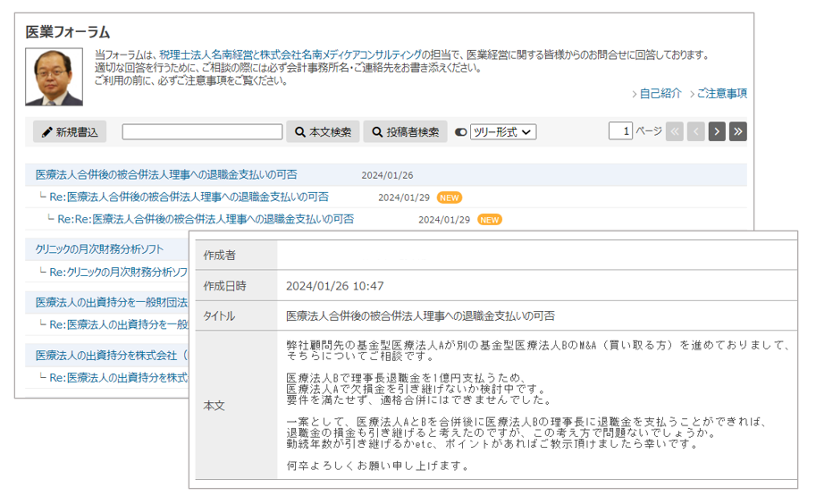The image size is (816, 504).
Task: Click the 新規書込 pencil button
Action: (x=70, y=132)
